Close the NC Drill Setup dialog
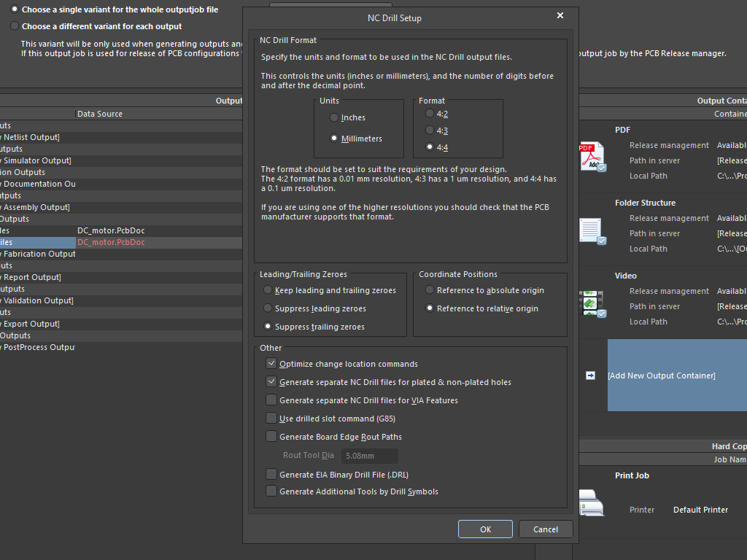Screen dimensions: 747x560 pos(560,16)
